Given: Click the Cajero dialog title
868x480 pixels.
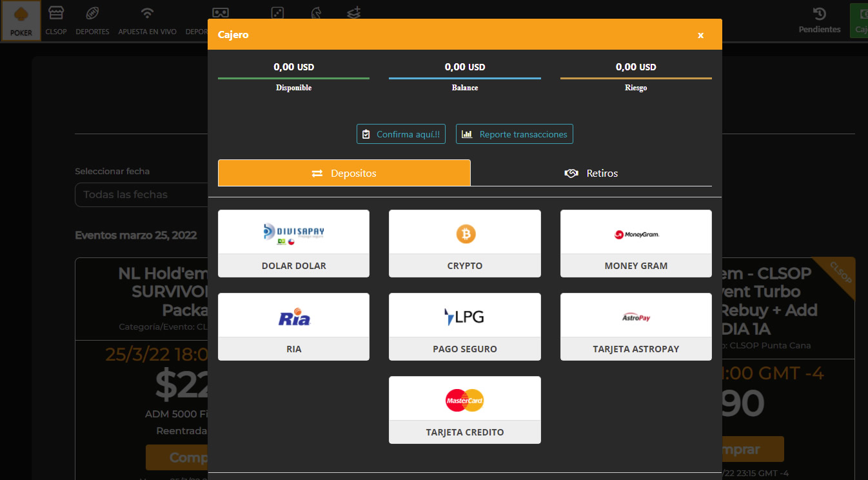Looking at the screenshot, I should point(233,35).
